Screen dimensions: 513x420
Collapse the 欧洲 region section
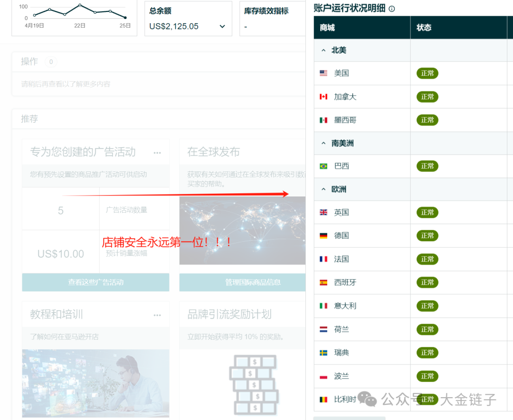tap(323, 189)
